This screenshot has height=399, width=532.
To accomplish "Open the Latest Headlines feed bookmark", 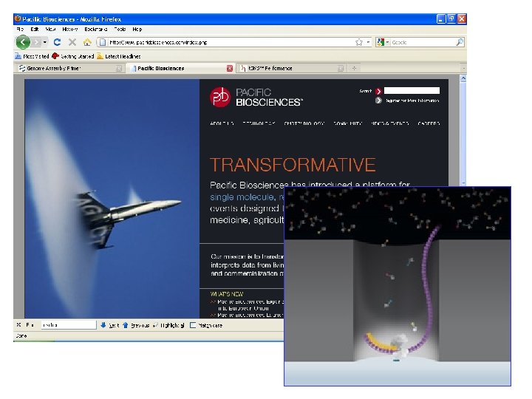I will pyautogui.click(x=119, y=56).
